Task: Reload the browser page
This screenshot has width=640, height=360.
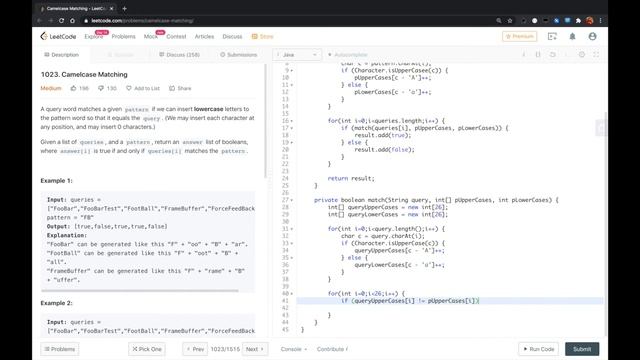Action: [61, 20]
